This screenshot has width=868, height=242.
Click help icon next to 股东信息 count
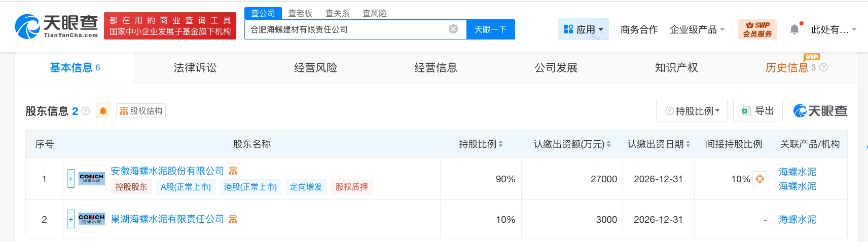pyautogui.click(x=86, y=111)
